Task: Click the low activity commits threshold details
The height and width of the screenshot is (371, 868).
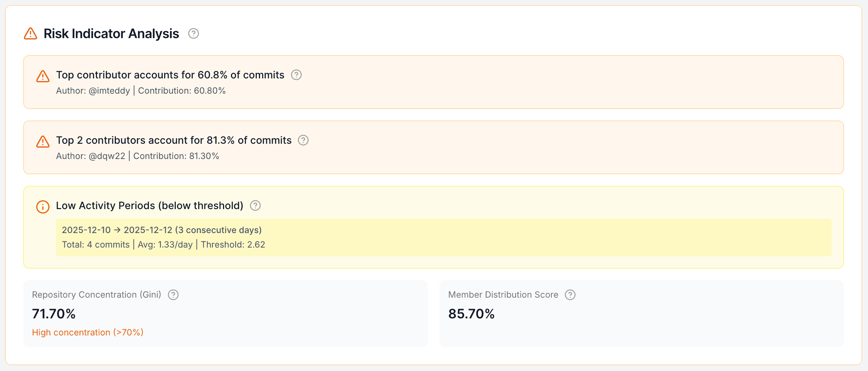Action: (163, 245)
